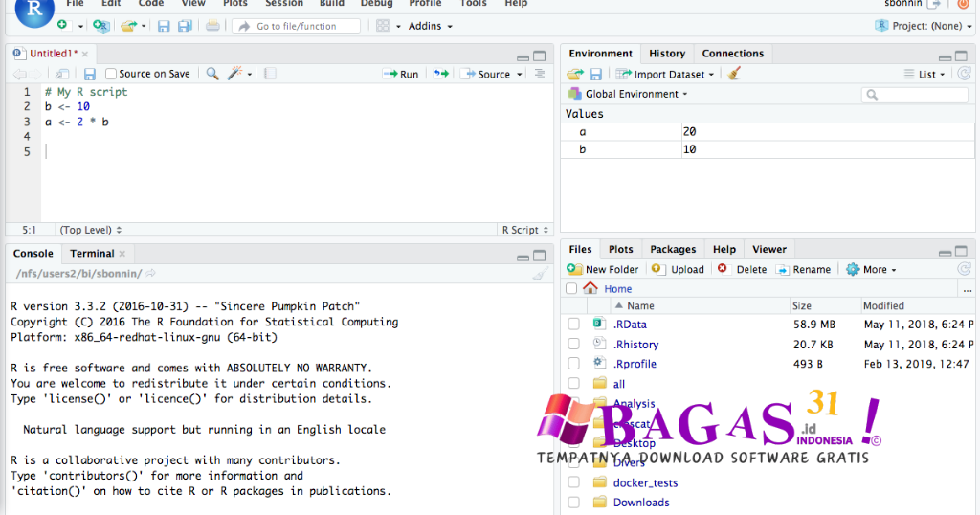Image resolution: width=980 pixels, height=515 pixels.
Task: Click the Go to file/function field
Action: (x=297, y=26)
